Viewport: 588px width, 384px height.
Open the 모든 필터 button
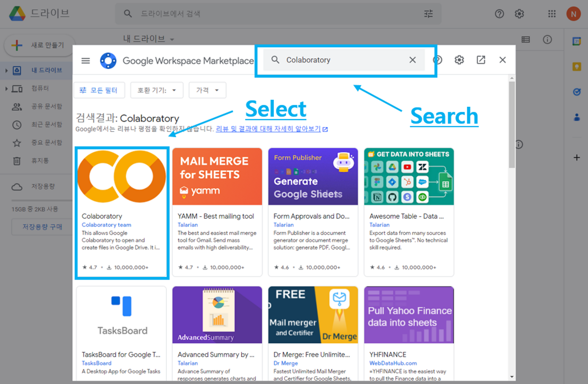pos(99,90)
